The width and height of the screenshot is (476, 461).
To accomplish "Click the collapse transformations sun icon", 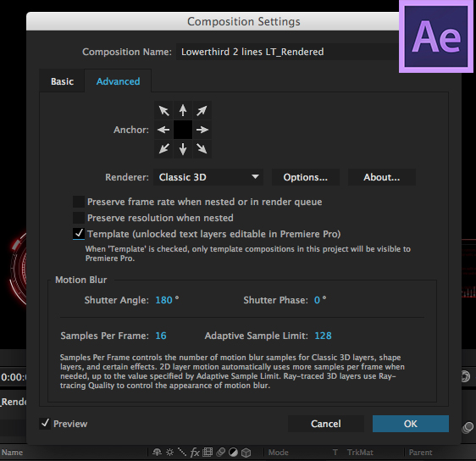I will click(x=169, y=453).
